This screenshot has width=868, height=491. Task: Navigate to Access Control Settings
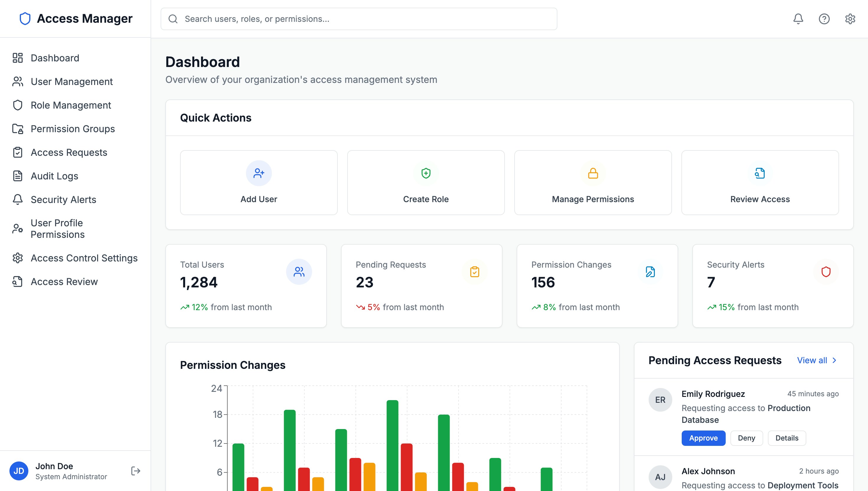click(84, 258)
